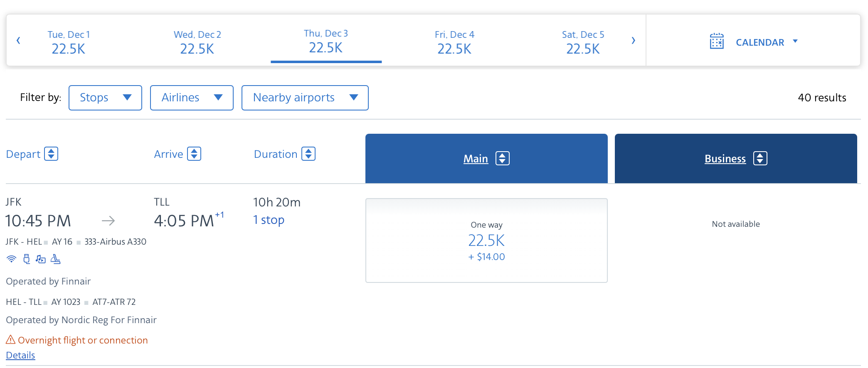Screen dimensions: 868x368
Task: Click the 1 stop link
Action: point(268,220)
